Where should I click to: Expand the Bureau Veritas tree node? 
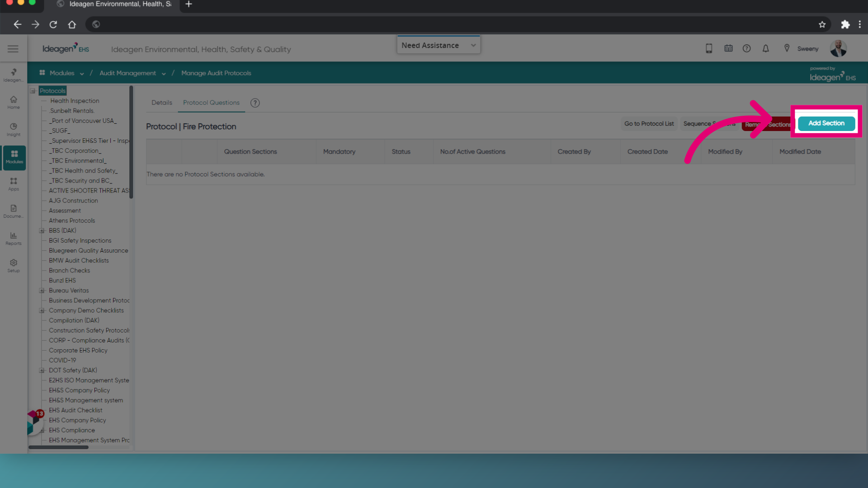pyautogui.click(x=42, y=291)
